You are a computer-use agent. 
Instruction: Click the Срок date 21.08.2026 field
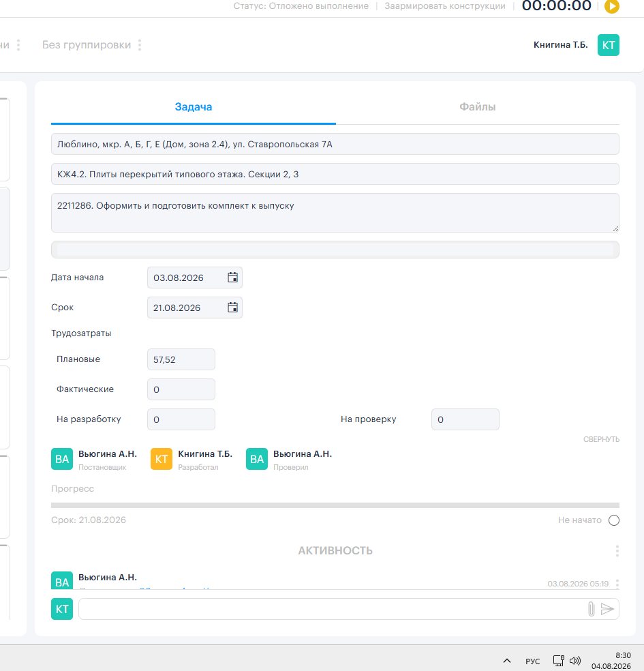pyautogui.click(x=195, y=308)
